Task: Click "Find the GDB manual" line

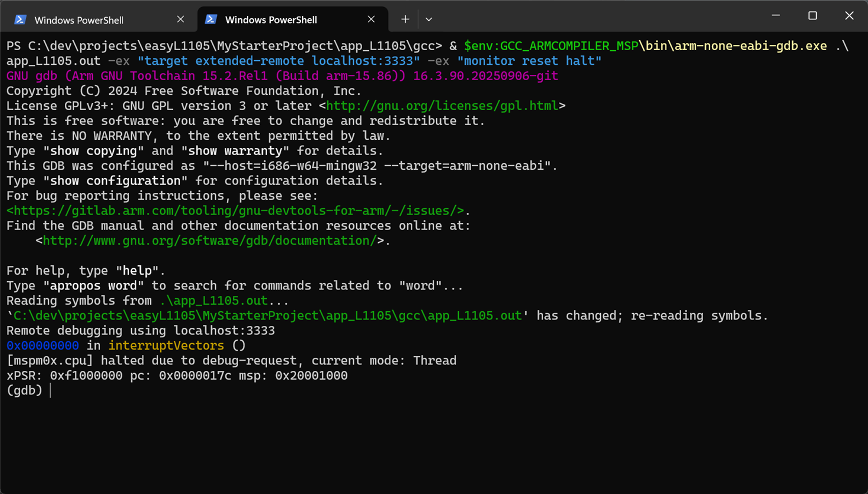Action: (x=239, y=226)
